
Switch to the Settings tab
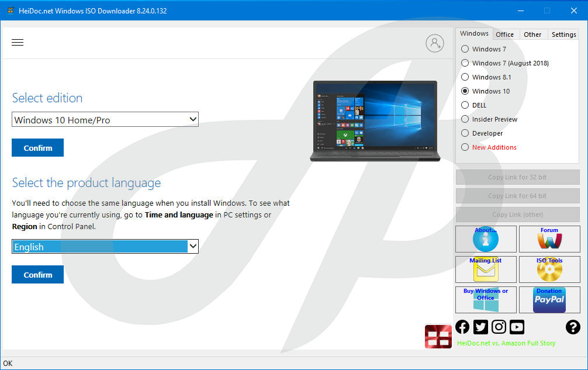[563, 34]
